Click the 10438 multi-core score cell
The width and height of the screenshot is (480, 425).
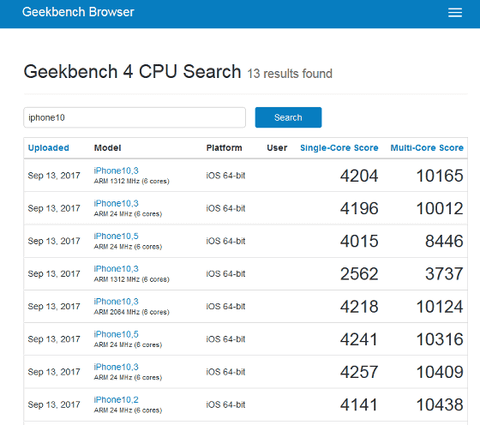pos(440,405)
